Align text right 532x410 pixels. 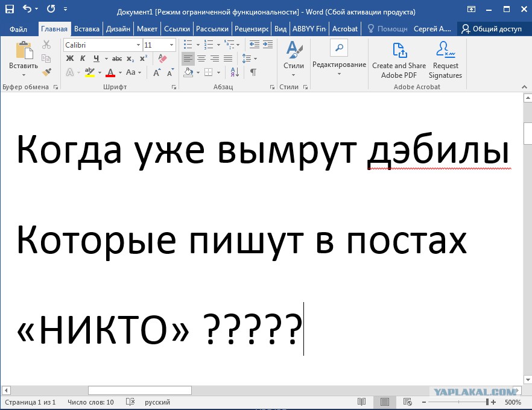pyautogui.click(x=215, y=58)
